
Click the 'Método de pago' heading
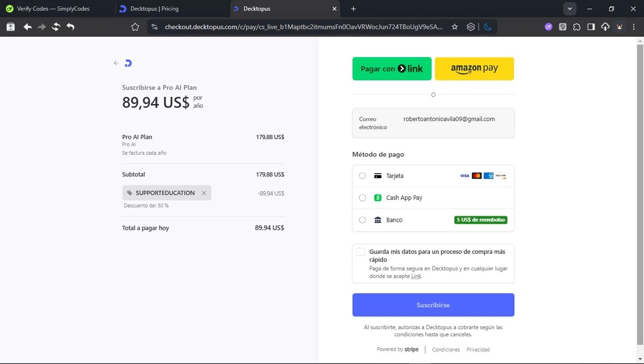(x=378, y=154)
